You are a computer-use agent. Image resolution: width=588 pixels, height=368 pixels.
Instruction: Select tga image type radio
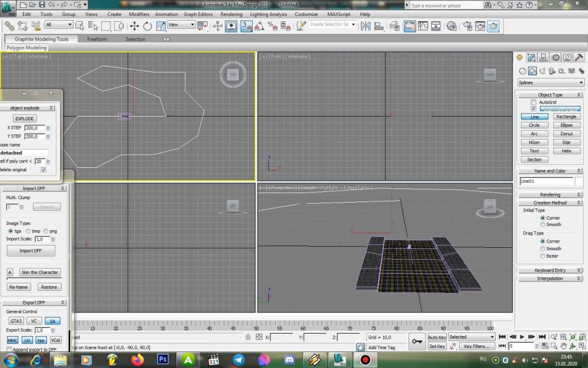(x=11, y=231)
